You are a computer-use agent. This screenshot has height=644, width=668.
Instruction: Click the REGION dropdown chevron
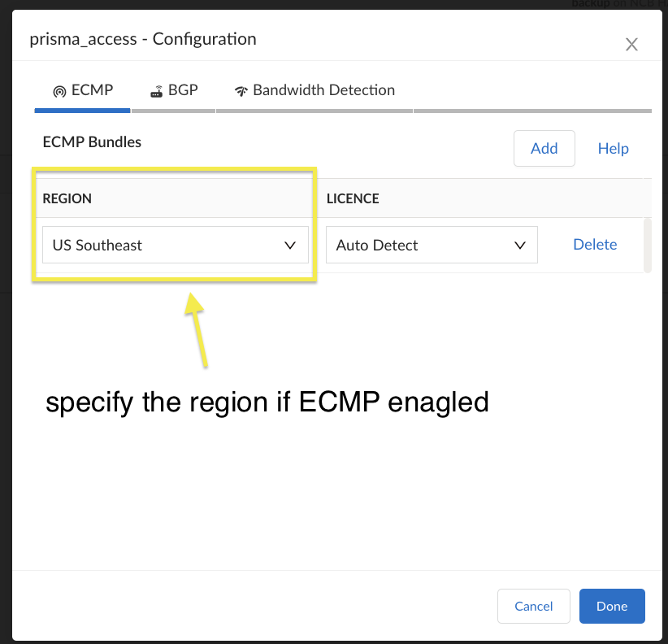pos(290,244)
